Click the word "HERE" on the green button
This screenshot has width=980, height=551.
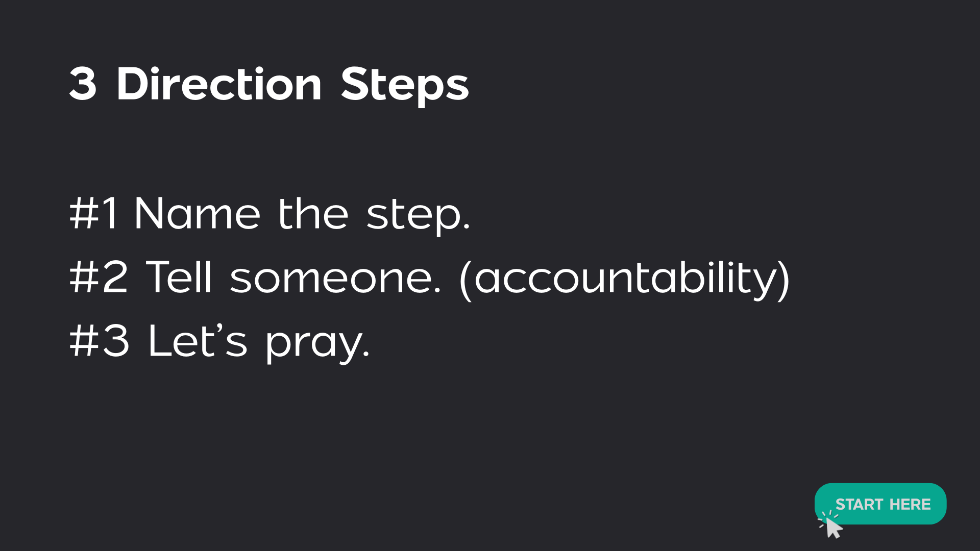[x=910, y=505]
